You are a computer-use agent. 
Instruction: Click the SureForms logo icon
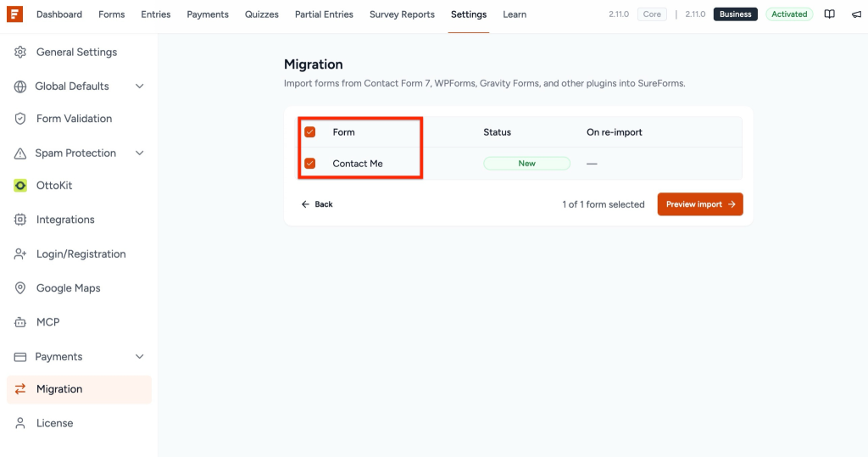[15, 14]
